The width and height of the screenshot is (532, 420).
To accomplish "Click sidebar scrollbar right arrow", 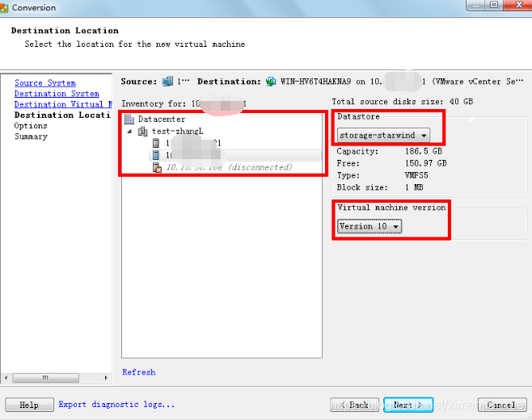I will pos(106,378).
